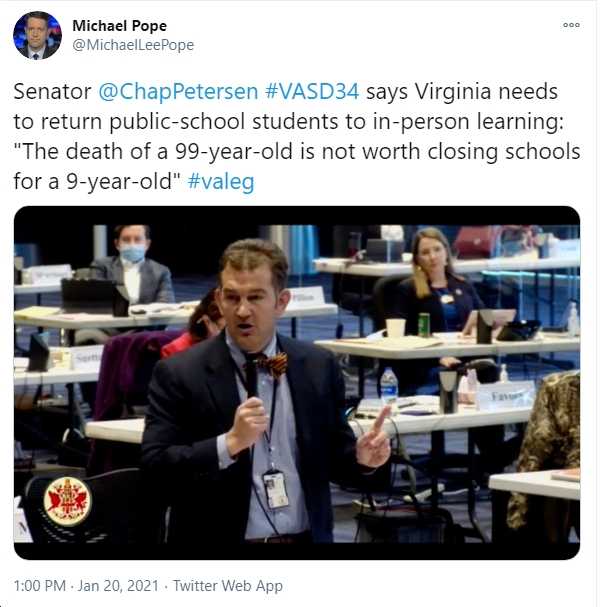Open Michael Pope's profile avatar
Image resolution: width=609 pixels, height=607 pixels.
[37, 35]
